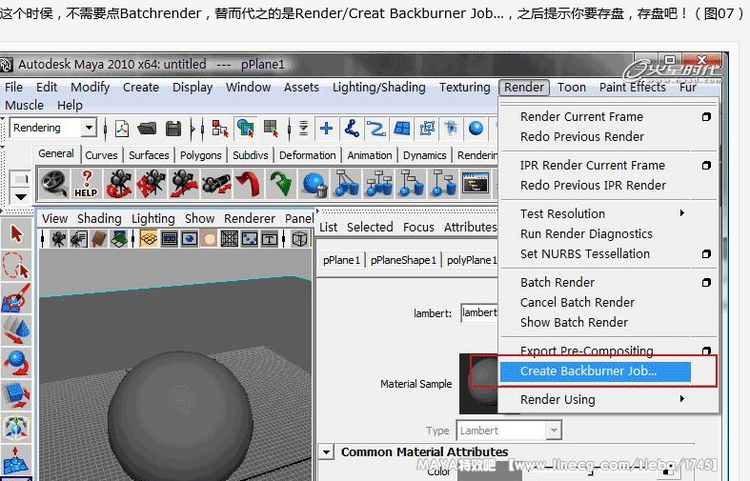Click the Image Plane icon in viewport toolbar
The height and width of the screenshot is (481, 750).
[x=119, y=239]
